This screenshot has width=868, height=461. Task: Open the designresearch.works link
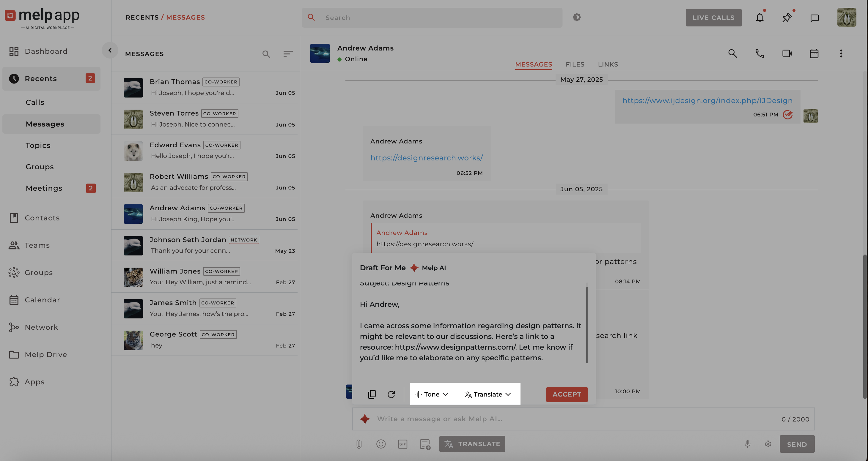point(426,158)
